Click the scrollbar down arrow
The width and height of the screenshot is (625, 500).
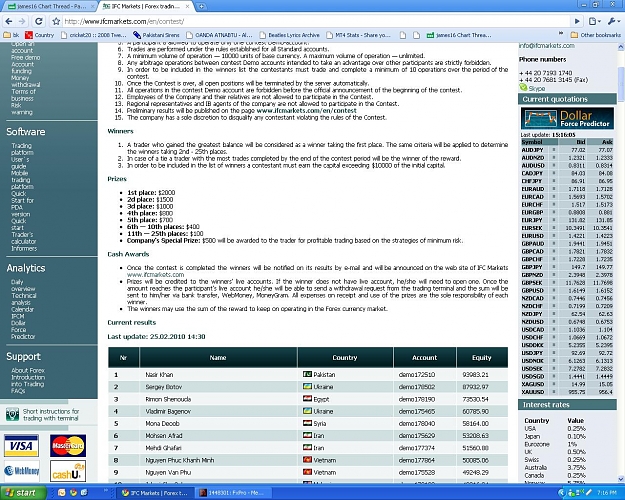click(621, 478)
